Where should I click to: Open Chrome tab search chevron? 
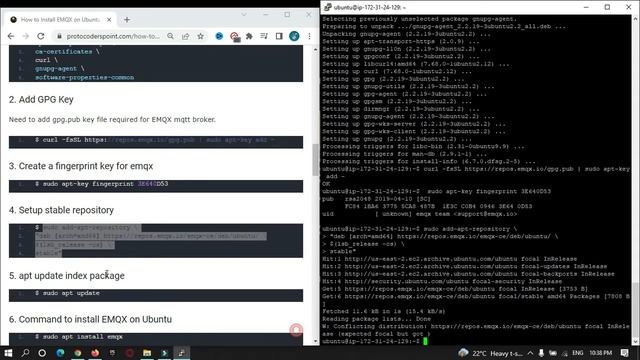click(244, 15)
